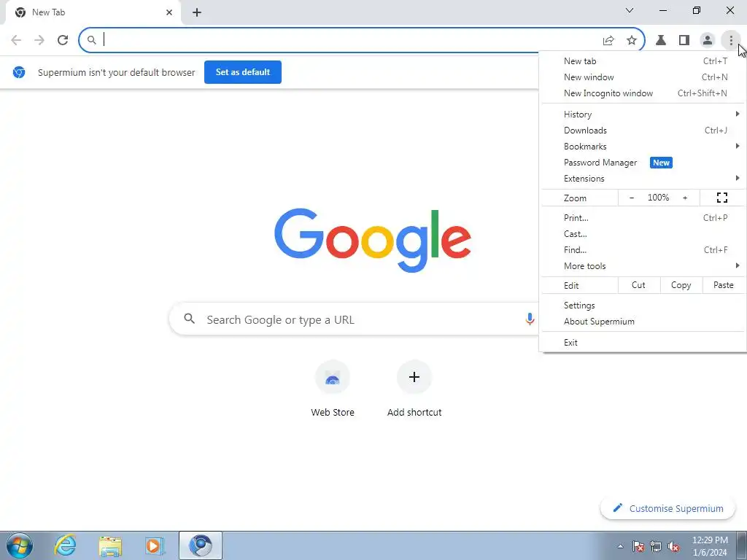Viewport: 747px width, 560px height.
Task: Open Settings from the menu
Action: click(x=643, y=306)
